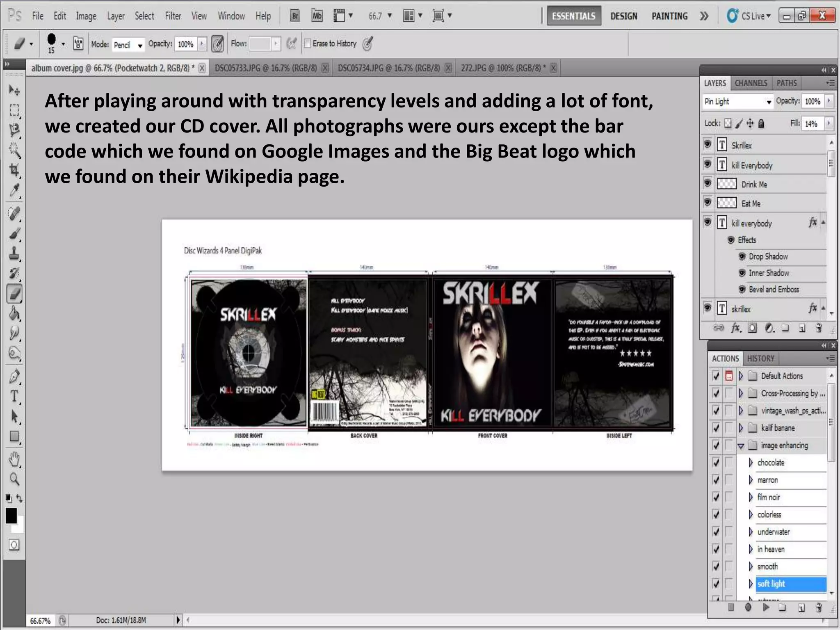Launch Mini Bridge from the top bar
Viewport: 840px width, 630px height.
317,16
